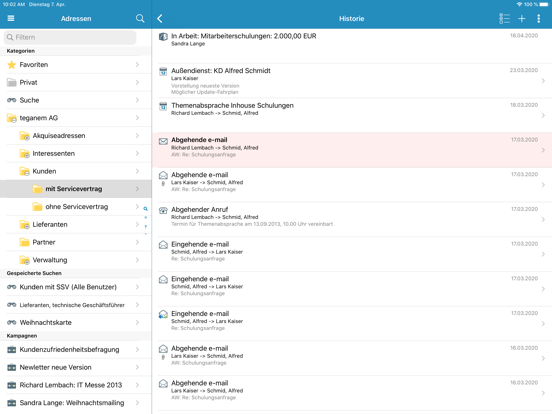Click the calendar icon for Themenabsprache Inhouse Schulungen
The height and width of the screenshot is (414, 552).
coord(163,106)
